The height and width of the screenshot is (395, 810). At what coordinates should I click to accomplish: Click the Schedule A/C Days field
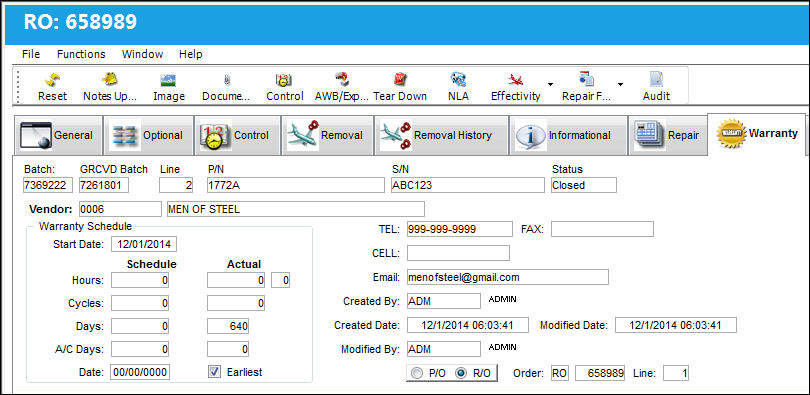140,349
